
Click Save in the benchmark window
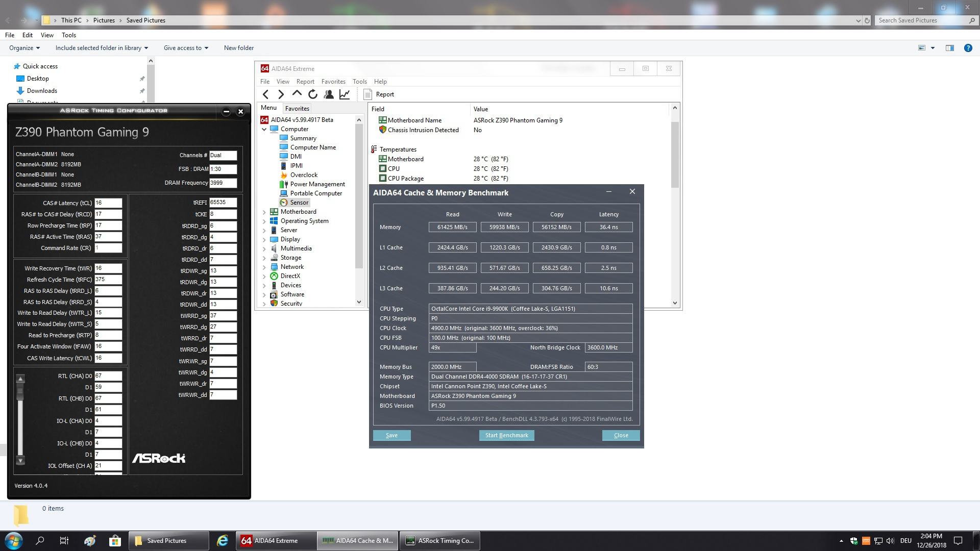point(391,435)
